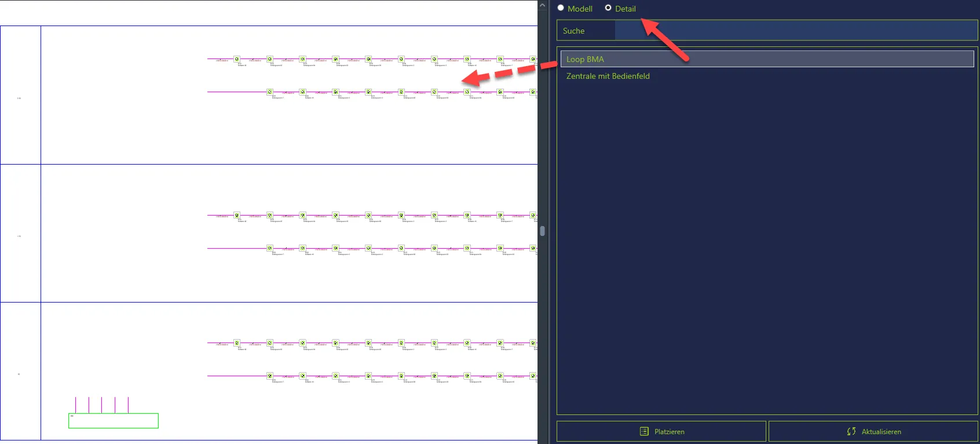Choose the Loop BMA entry in the list
Image resolution: width=980 pixels, height=444 pixels.
coord(767,59)
